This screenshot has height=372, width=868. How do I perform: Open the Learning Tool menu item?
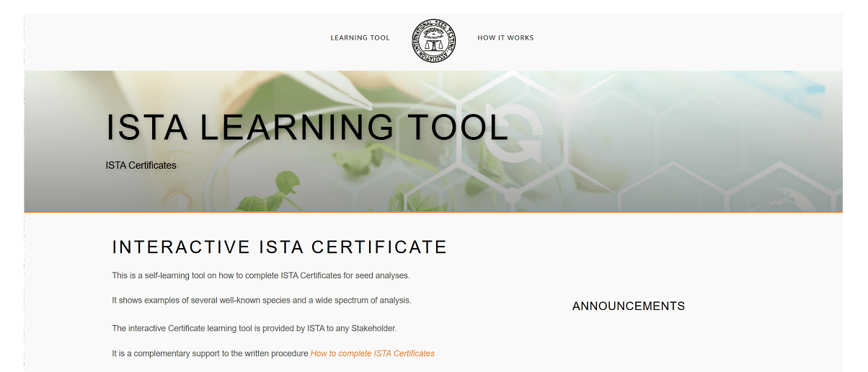point(360,38)
